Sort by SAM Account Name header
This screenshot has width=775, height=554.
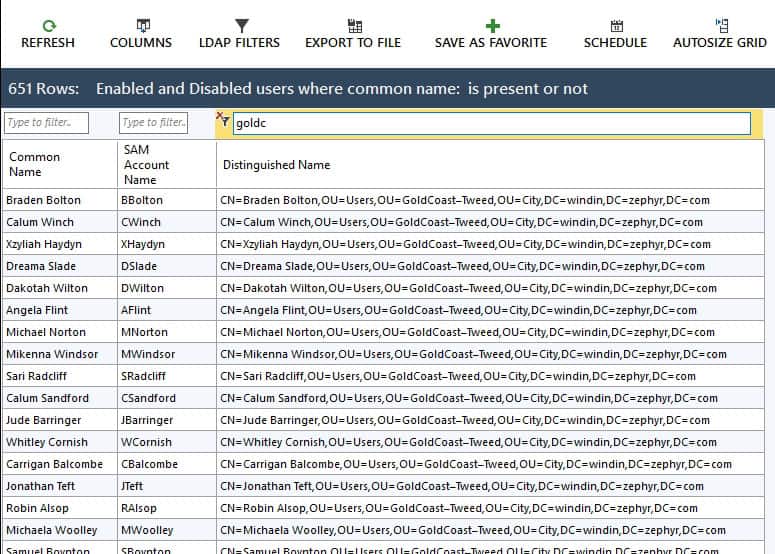[167, 164]
